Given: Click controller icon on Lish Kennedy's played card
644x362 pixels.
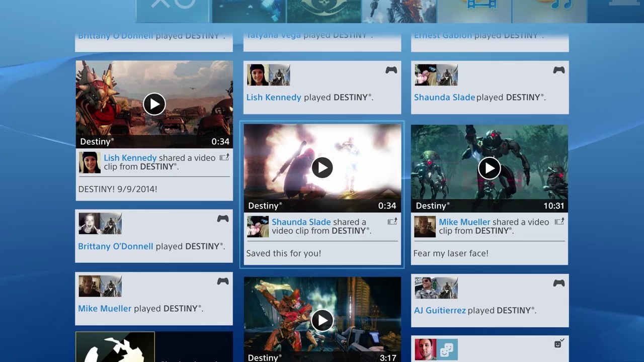Looking at the screenshot, I should click(x=391, y=70).
